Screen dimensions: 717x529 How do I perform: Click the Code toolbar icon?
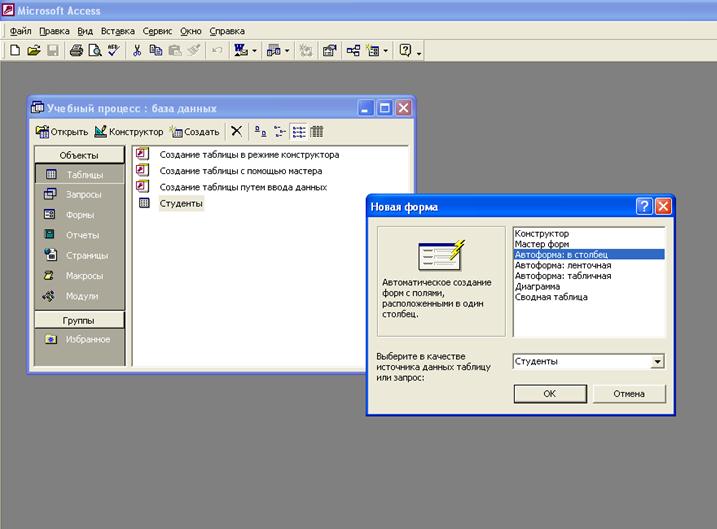coord(305,50)
